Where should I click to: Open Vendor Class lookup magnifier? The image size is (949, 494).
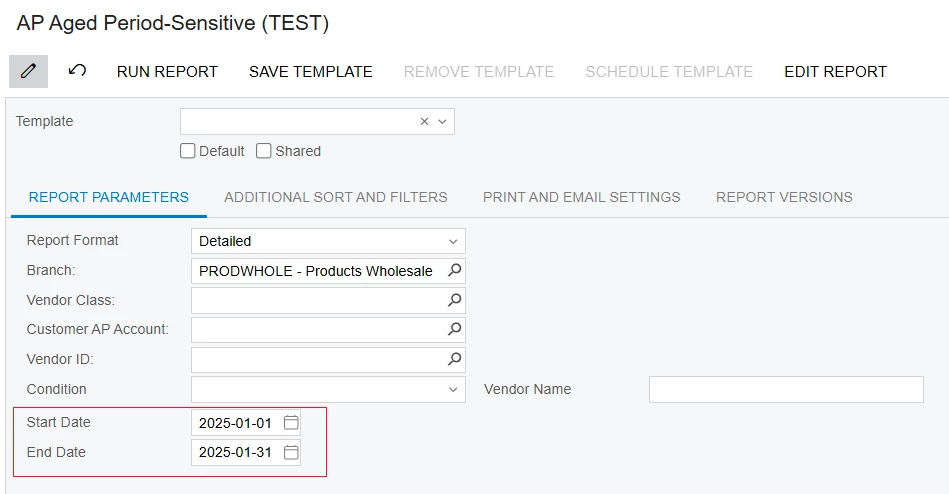click(454, 300)
